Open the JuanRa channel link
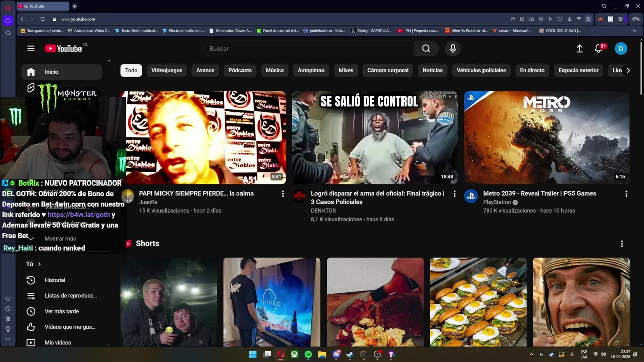The image size is (644, 362). click(148, 202)
